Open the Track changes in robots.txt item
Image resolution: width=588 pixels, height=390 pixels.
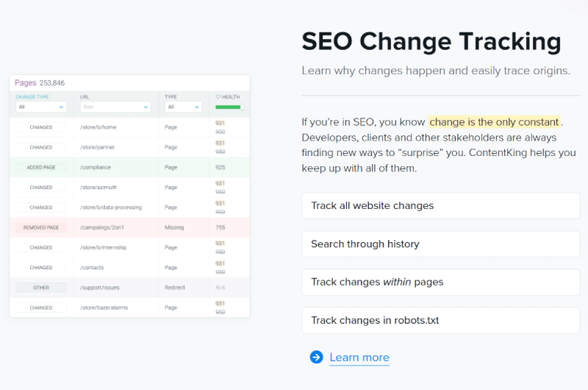click(441, 321)
